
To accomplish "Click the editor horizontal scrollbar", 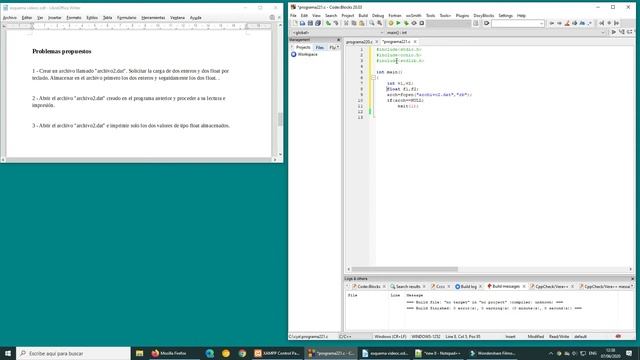I will [x=404, y=269].
